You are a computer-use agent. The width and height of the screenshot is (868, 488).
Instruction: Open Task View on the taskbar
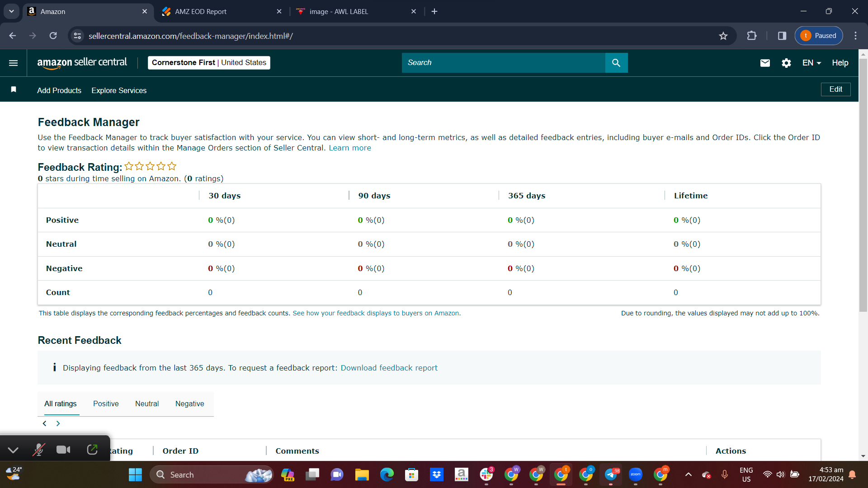tap(312, 474)
